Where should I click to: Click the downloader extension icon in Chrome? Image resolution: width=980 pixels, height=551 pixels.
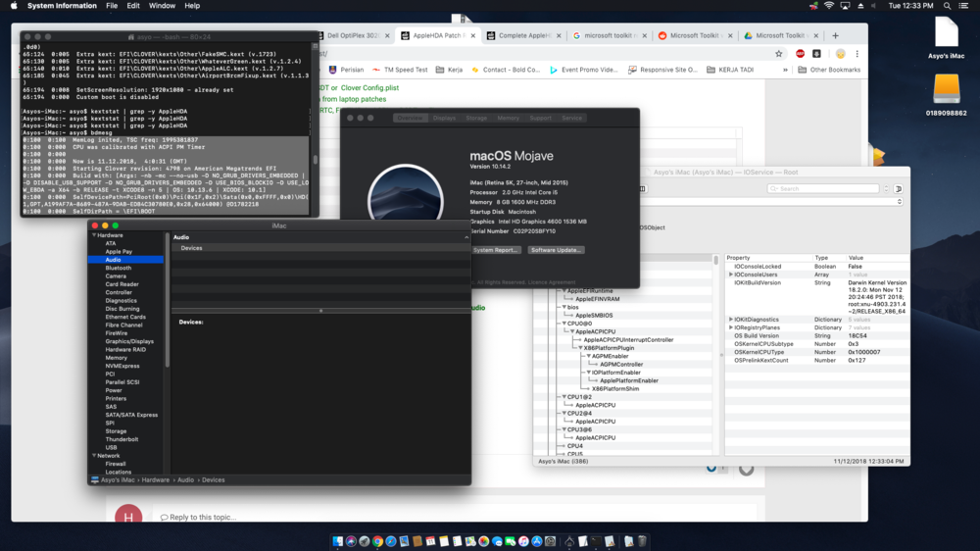click(816, 54)
